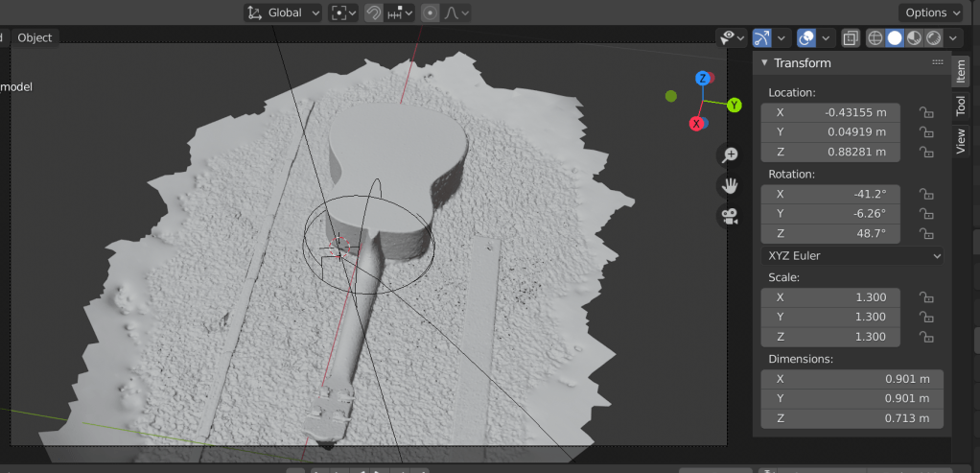Open the Options dropdown
Screen dimensions: 980x473
point(931,12)
